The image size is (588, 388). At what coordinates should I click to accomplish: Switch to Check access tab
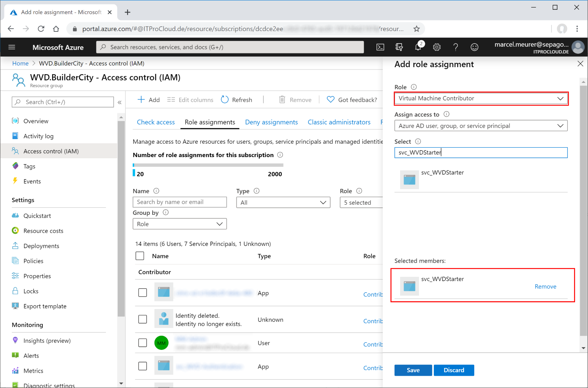pos(156,122)
